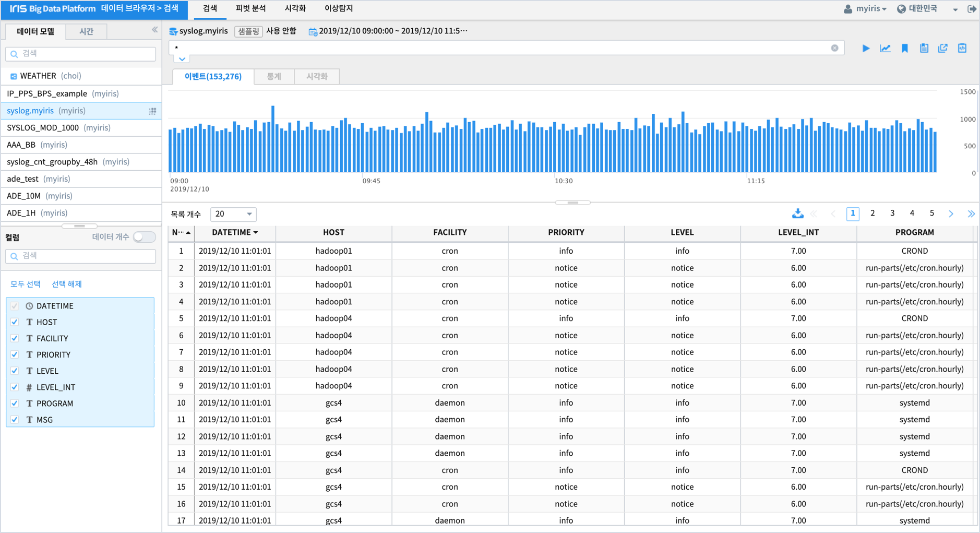Click the query input field

tap(506, 48)
